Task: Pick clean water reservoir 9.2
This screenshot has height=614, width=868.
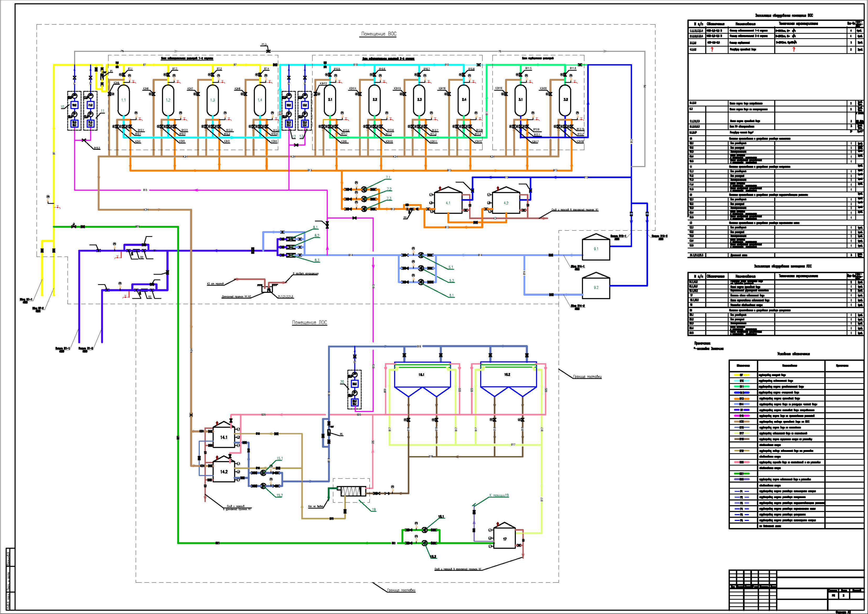Action: 596,285
